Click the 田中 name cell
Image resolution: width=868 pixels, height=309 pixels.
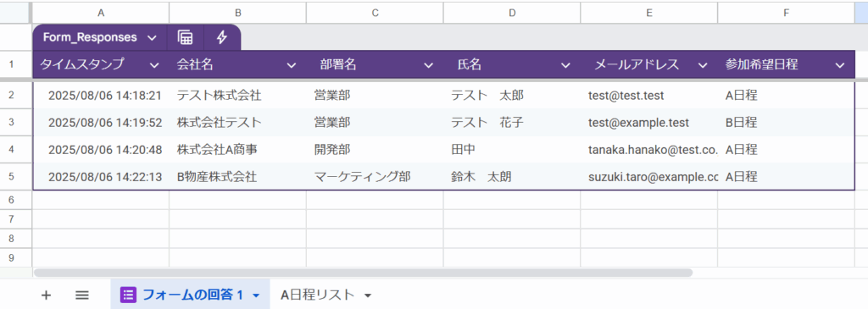(512, 150)
